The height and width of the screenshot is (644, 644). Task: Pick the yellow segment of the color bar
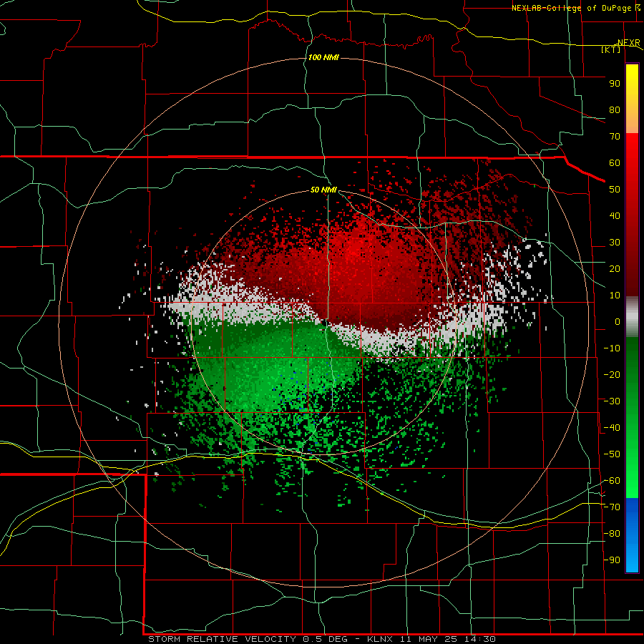tap(632, 99)
